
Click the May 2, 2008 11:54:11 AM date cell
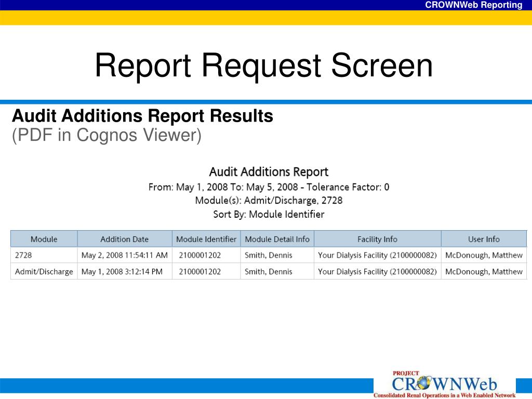125,255
